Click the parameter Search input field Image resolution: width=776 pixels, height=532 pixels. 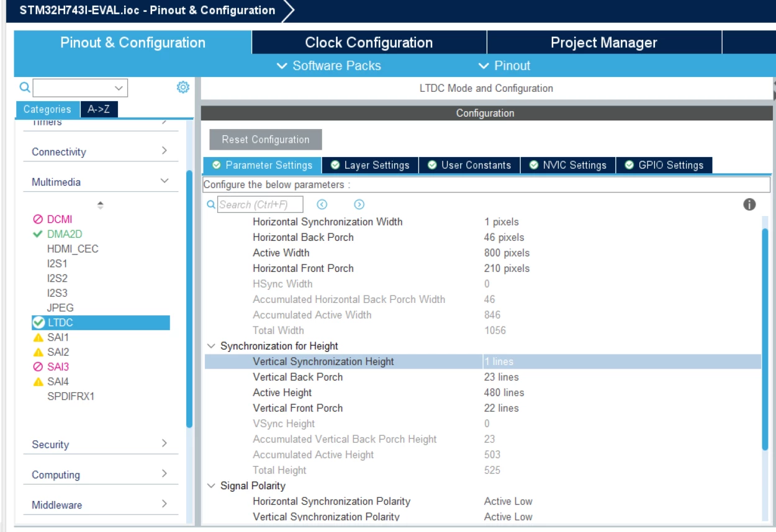260,204
